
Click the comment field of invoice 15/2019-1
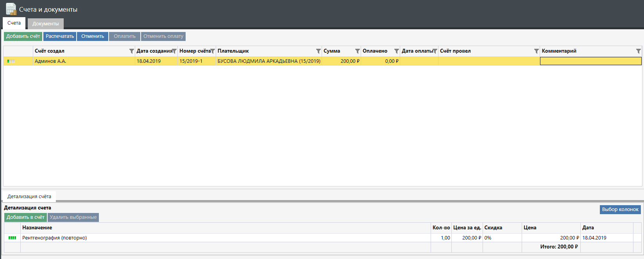[x=590, y=61]
